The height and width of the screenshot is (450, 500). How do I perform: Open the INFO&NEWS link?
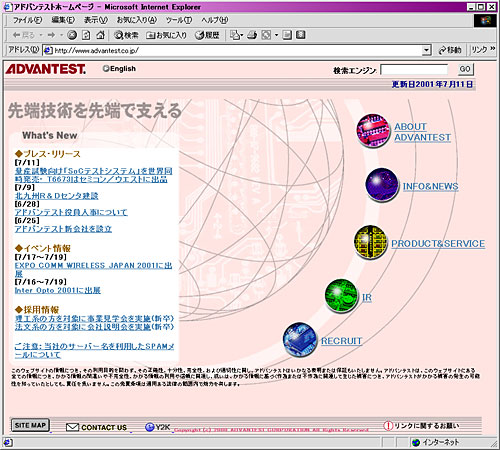point(430,186)
